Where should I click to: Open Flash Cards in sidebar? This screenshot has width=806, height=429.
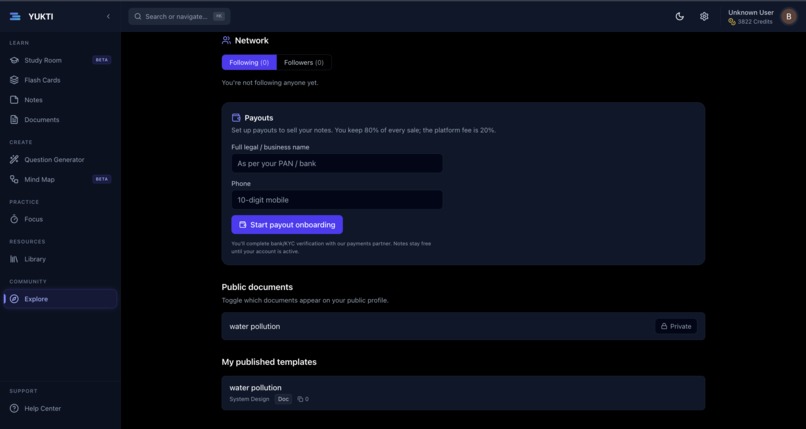60,80
